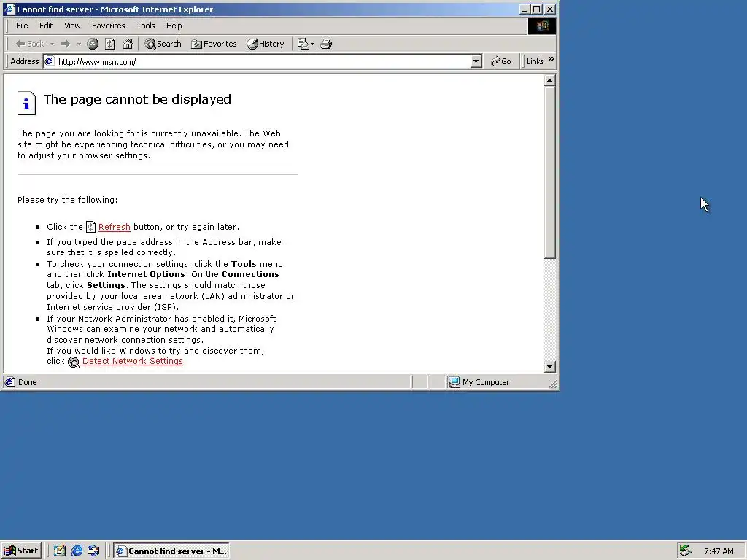Click the My Computer status text

tap(485, 382)
